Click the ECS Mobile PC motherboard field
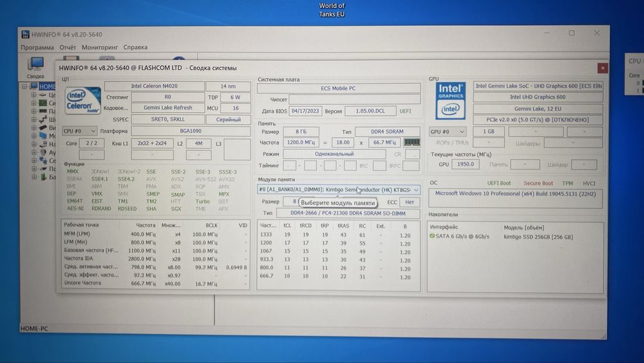The width and height of the screenshot is (644, 363). tap(339, 88)
